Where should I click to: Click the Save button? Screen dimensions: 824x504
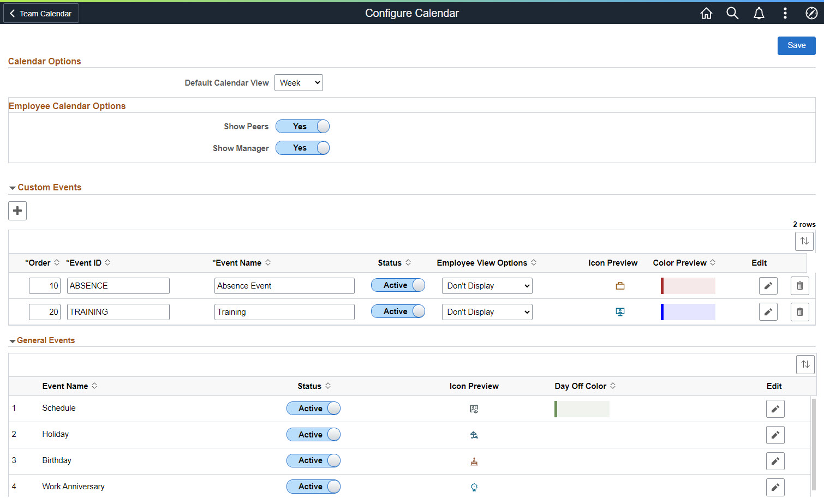pos(796,46)
